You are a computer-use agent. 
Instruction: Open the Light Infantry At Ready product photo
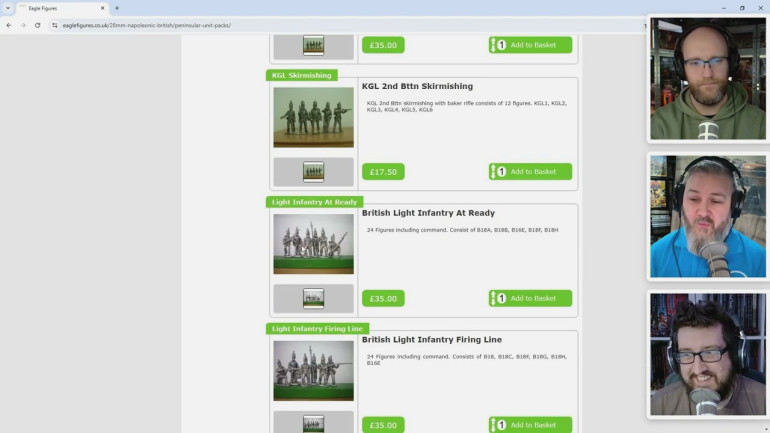[313, 243]
